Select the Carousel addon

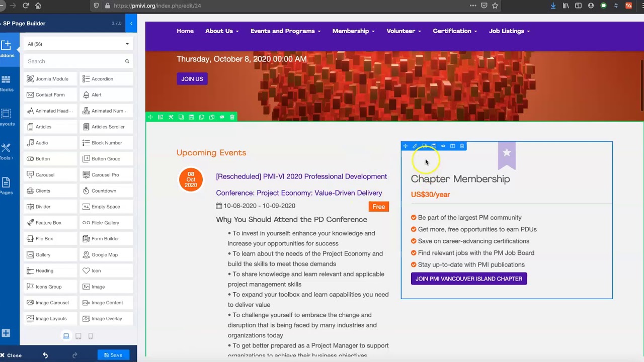tap(50, 175)
